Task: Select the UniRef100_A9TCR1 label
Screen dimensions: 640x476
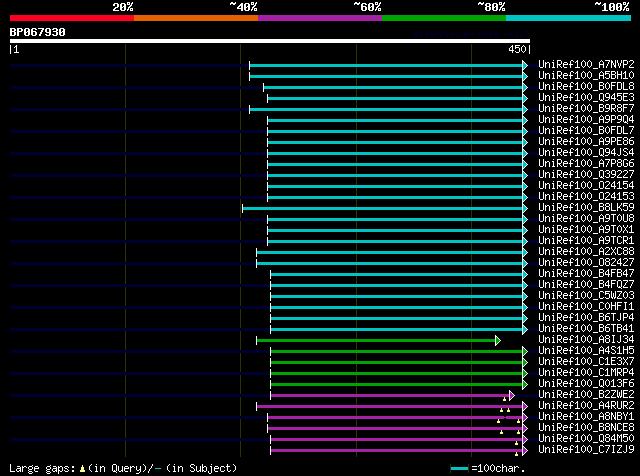Action: tap(586, 241)
